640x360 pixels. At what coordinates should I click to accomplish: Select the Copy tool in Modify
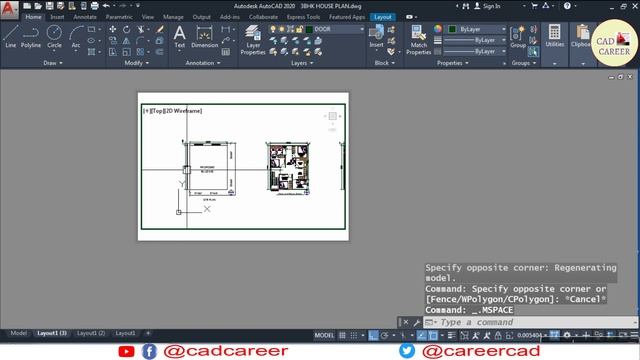click(113, 41)
